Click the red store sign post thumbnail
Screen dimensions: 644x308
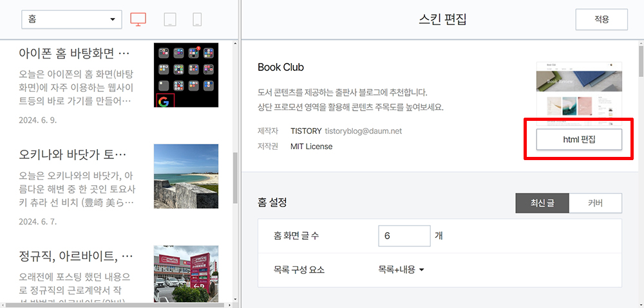click(186, 274)
